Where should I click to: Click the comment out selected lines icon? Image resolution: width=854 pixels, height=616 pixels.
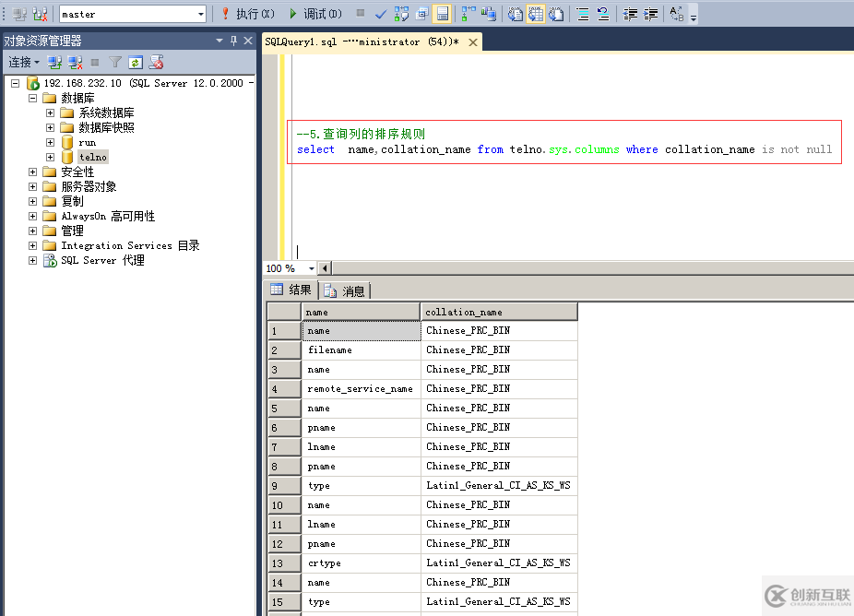tap(583, 14)
